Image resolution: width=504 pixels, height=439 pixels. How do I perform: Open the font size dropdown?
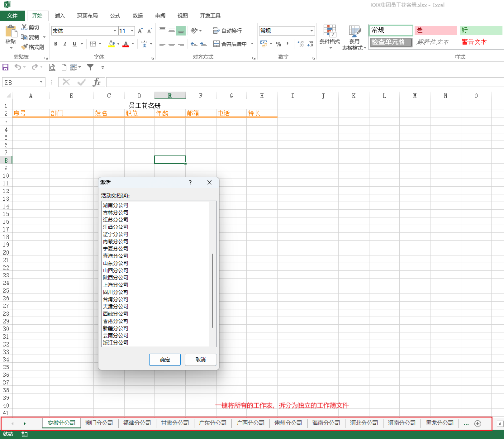click(x=132, y=31)
